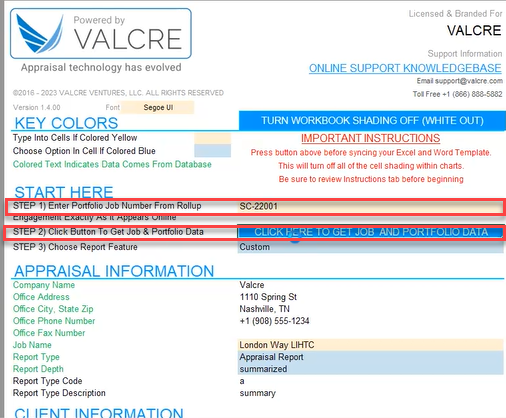Click the blue key color swatch

coord(213,151)
